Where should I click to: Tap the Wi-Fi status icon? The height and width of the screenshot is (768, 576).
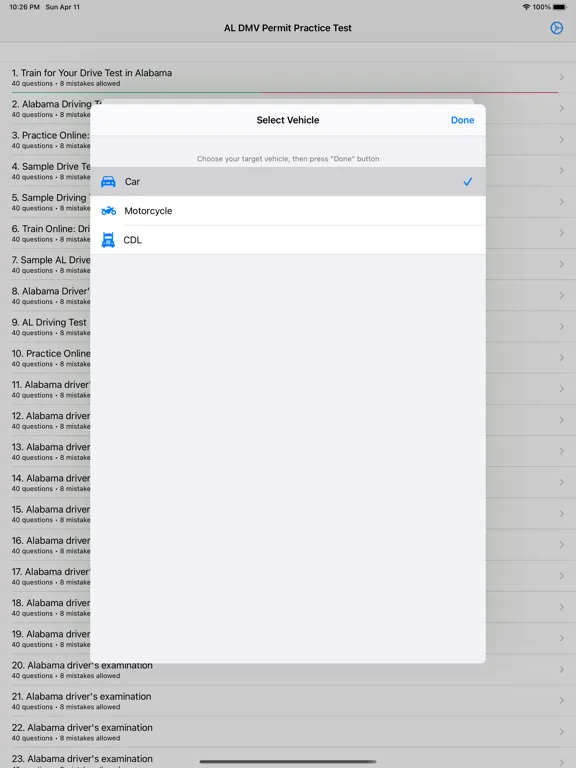[x=527, y=7]
